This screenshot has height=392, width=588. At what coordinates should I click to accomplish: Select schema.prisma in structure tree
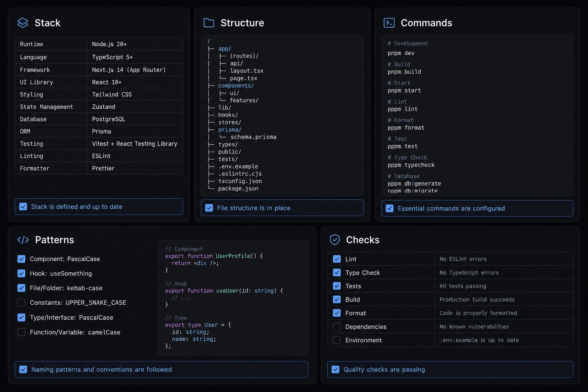253,137
